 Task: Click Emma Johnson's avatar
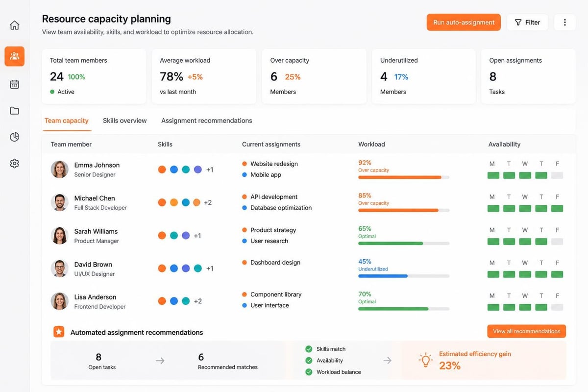coord(60,170)
